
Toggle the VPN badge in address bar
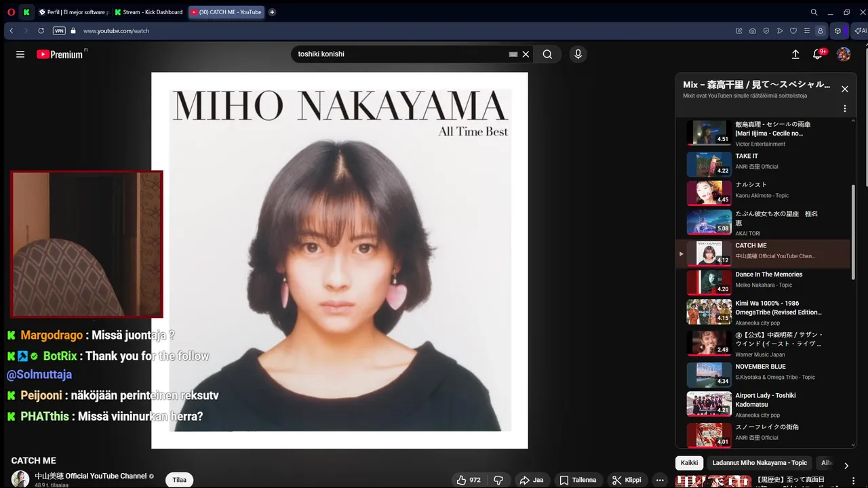[59, 30]
